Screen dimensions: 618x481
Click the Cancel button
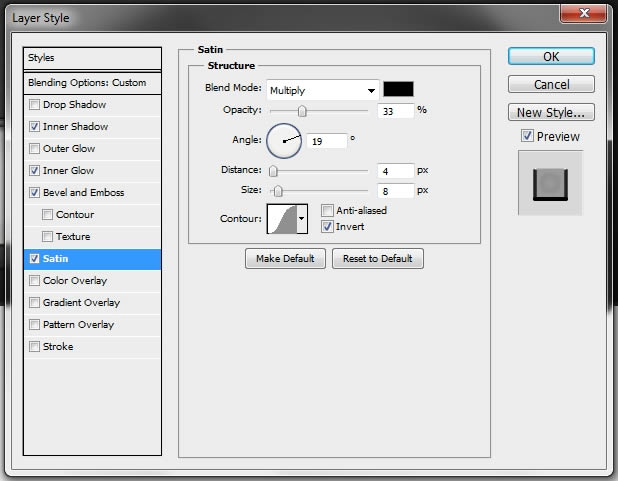coord(551,84)
